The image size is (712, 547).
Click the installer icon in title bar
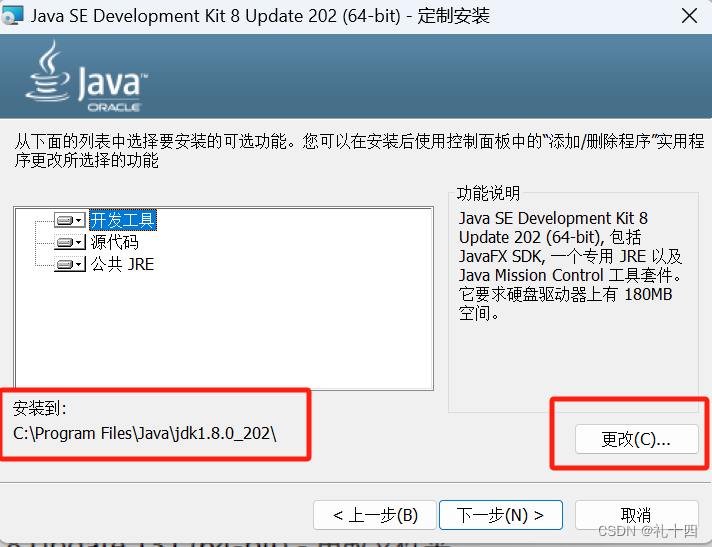[12, 16]
